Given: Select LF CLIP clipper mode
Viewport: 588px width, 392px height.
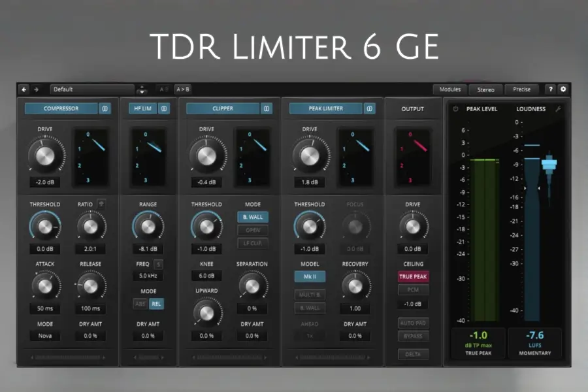Looking at the screenshot, I should pos(253,243).
